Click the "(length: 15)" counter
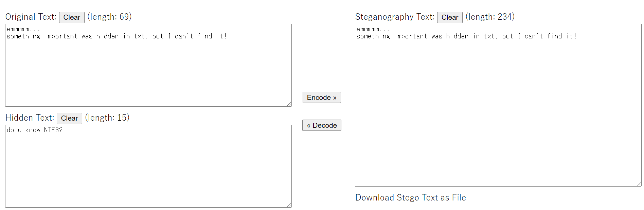Viewport: 644px width, 210px height. 107,118
